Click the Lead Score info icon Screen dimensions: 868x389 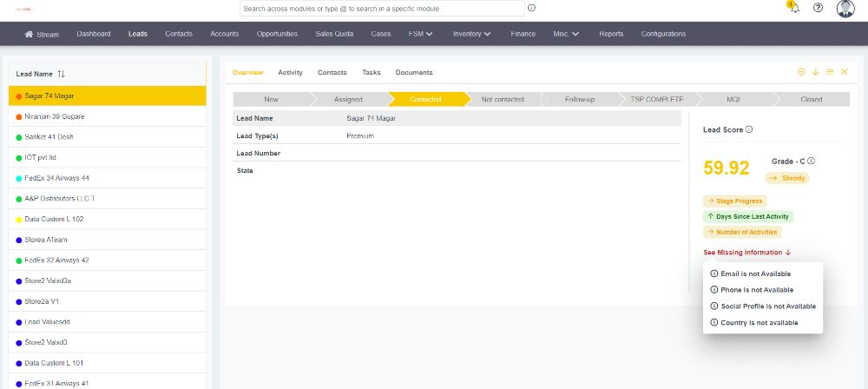749,129
